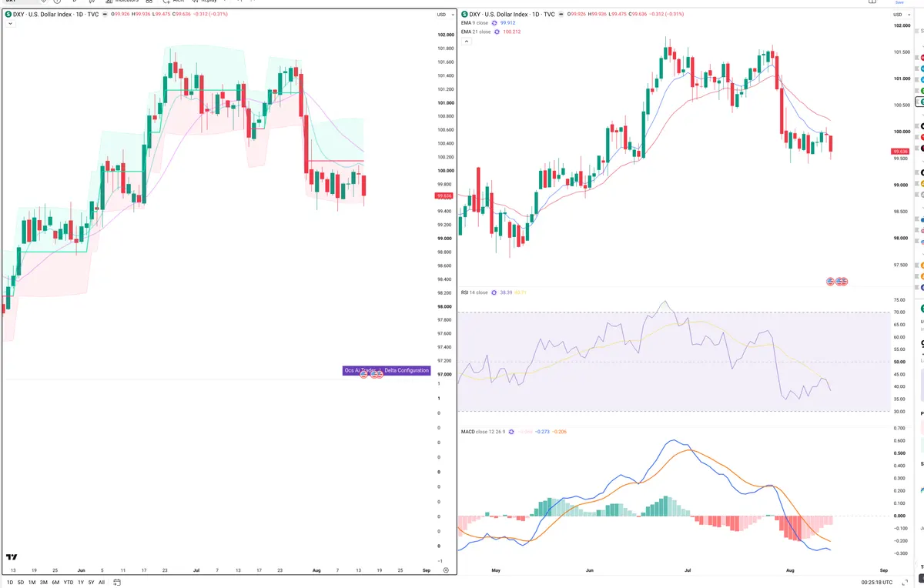Click red 99.636 price tag on left axis
Image resolution: width=924 pixels, height=588 pixels.
444,195
